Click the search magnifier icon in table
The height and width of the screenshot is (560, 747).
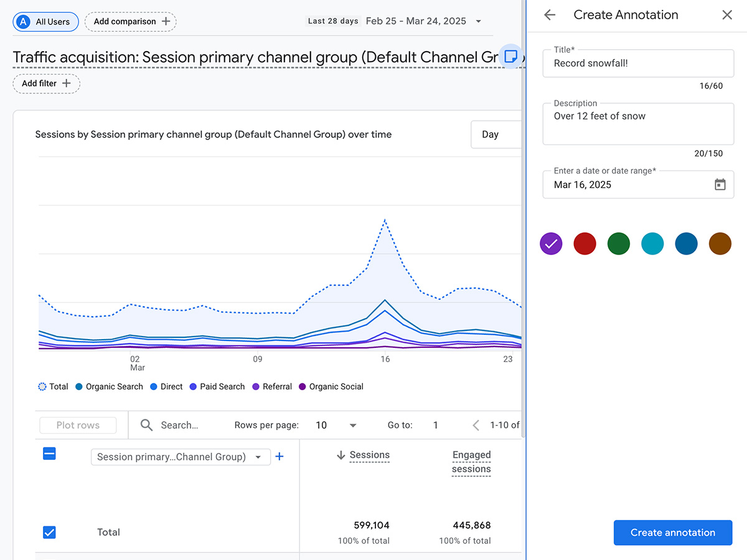(x=146, y=425)
